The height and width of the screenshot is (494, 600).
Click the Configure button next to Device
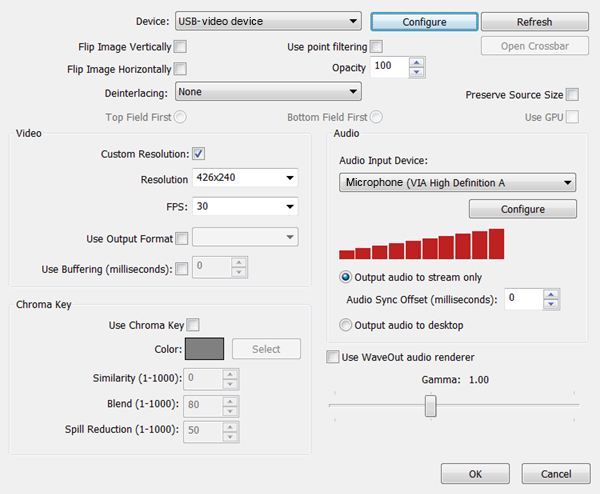click(x=424, y=22)
